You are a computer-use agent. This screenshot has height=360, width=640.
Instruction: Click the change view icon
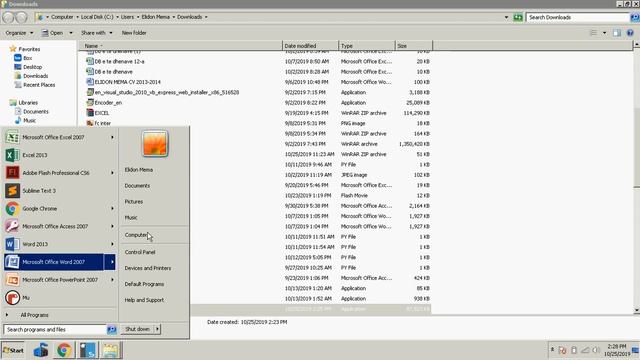593,33
